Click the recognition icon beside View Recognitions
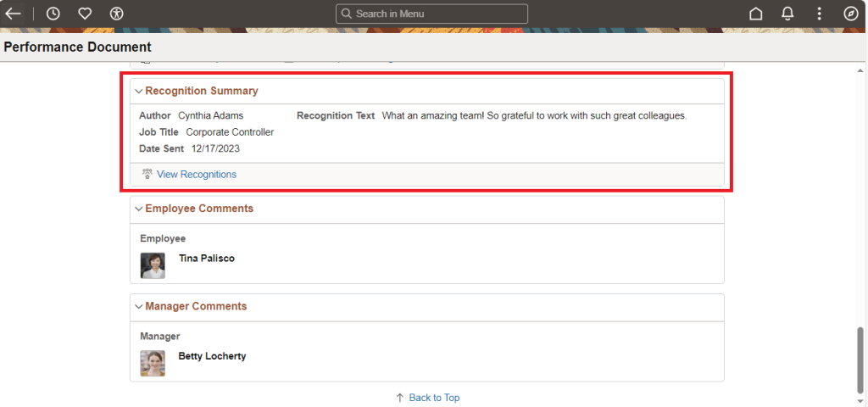Image resolution: width=868 pixels, height=407 pixels. [x=147, y=174]
